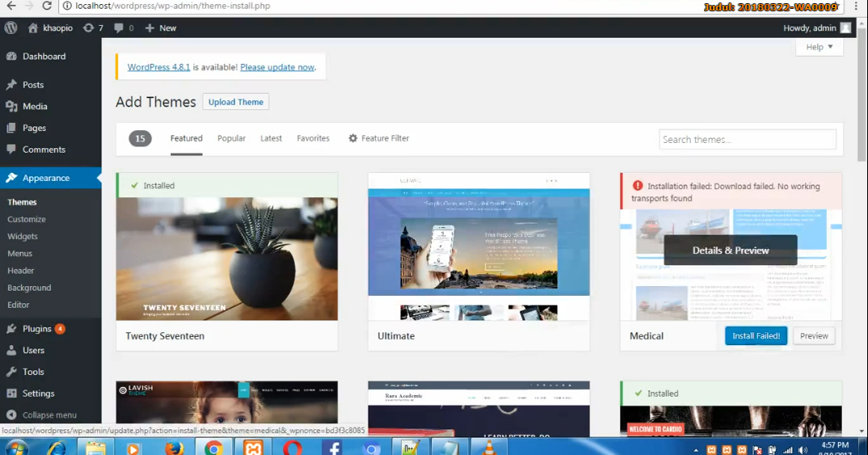Open the Themes submenu item
This screenshot has width=868, height=455.
click(x=22, y=202)
